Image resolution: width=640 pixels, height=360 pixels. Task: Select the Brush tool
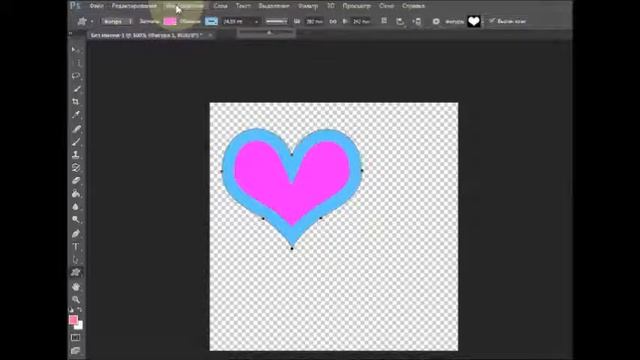(x=76, y=142)
